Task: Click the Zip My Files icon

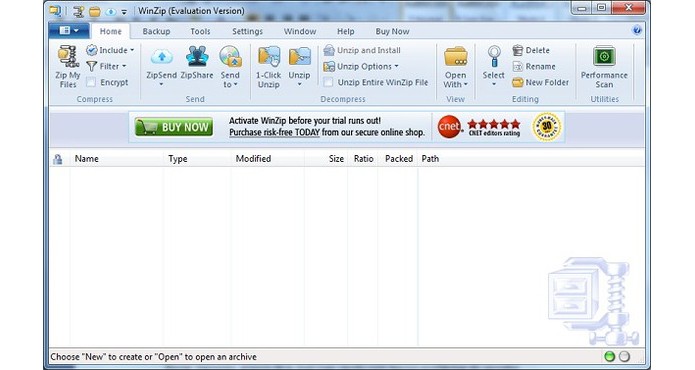Action: coord(68,57)
